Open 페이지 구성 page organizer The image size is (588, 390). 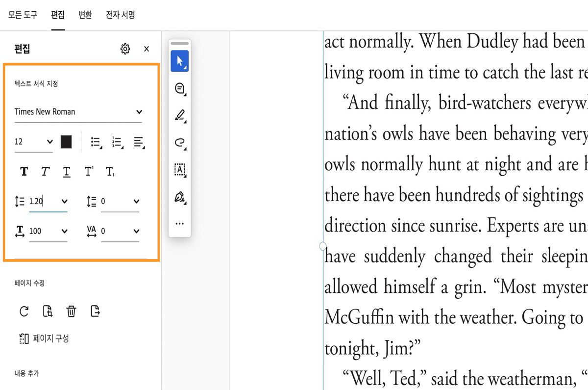pos(44,338)
